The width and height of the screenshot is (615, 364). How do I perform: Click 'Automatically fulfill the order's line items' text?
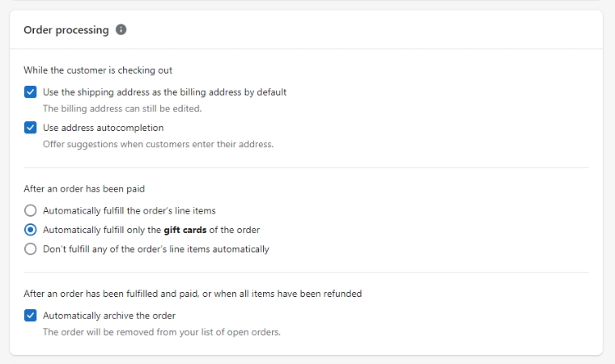(129, 210)
